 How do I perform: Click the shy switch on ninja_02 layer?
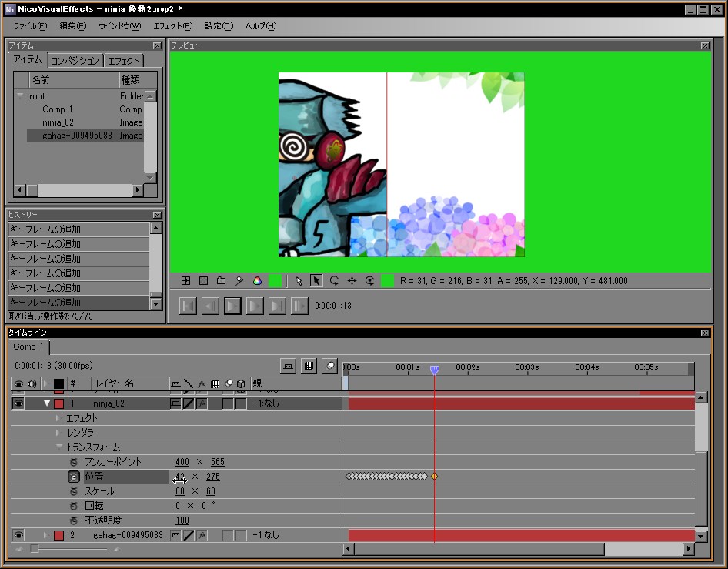pyautogui.click(x=175, y=403)
